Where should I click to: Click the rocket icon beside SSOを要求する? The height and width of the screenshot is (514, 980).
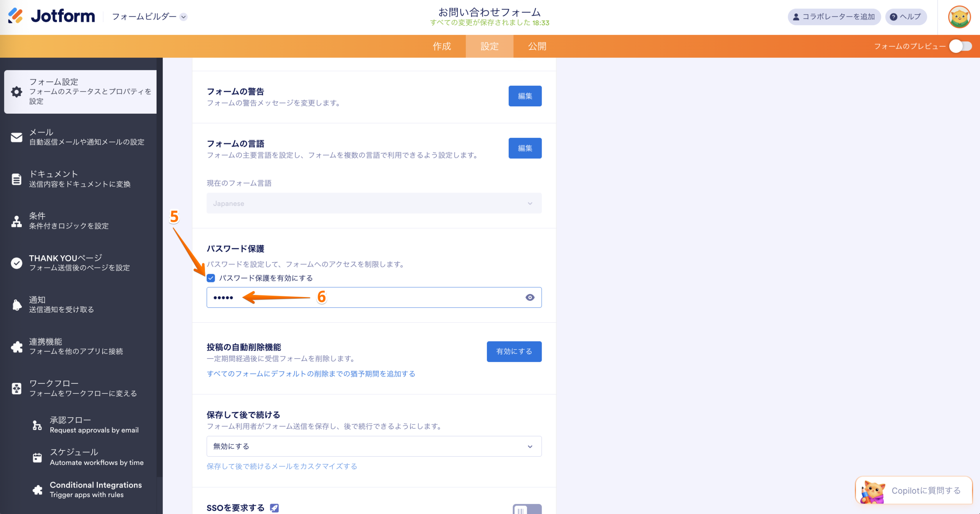point(274,508)
